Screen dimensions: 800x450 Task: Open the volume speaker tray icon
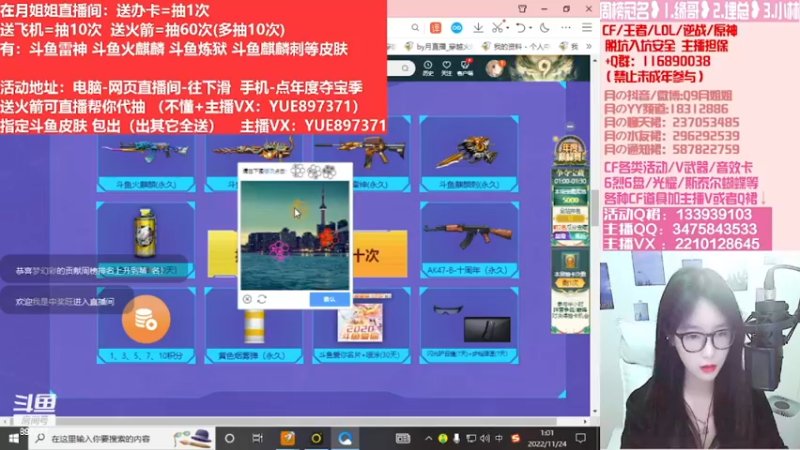coord(485,438)
